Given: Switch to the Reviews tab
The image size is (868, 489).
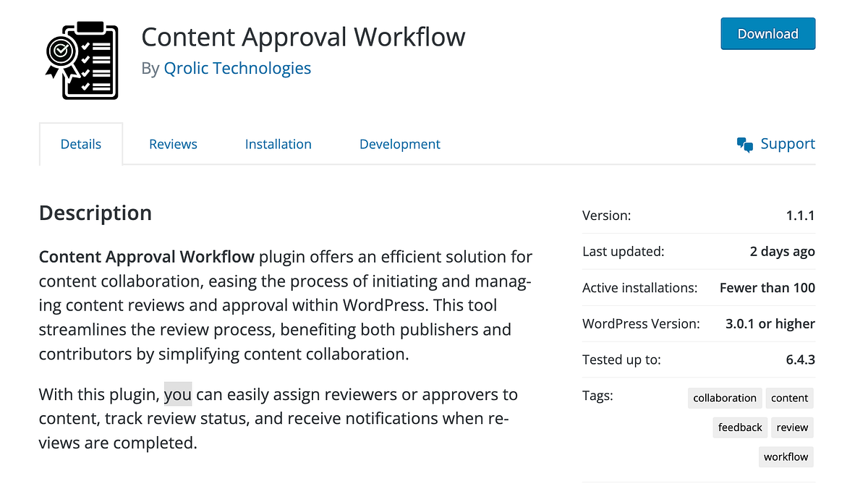Looking at the screenshot, I should point(173,144).
